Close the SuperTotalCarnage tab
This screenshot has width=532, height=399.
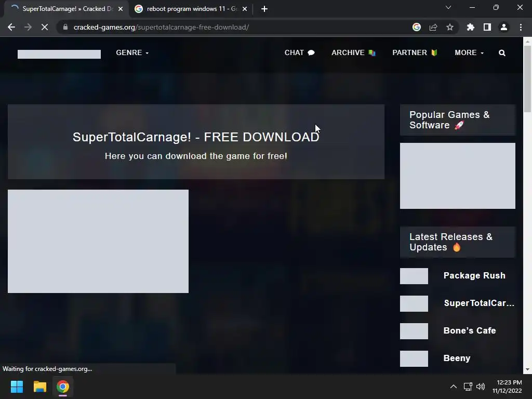click(121, 9)
